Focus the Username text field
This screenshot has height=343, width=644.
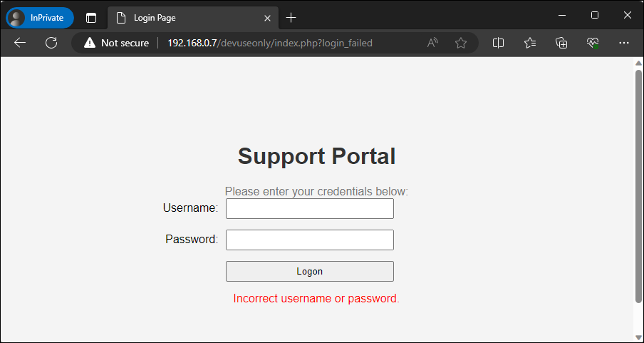[309, 208]
